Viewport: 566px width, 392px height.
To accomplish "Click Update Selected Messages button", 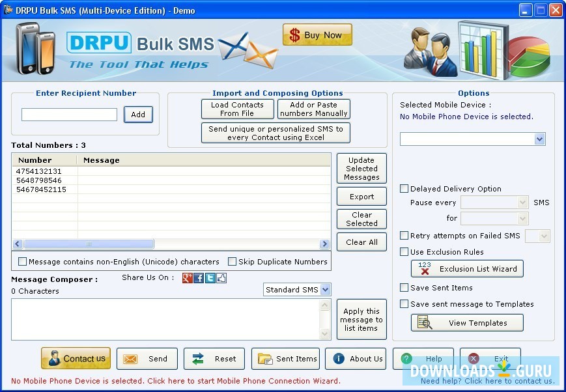I will coord(361,169).
